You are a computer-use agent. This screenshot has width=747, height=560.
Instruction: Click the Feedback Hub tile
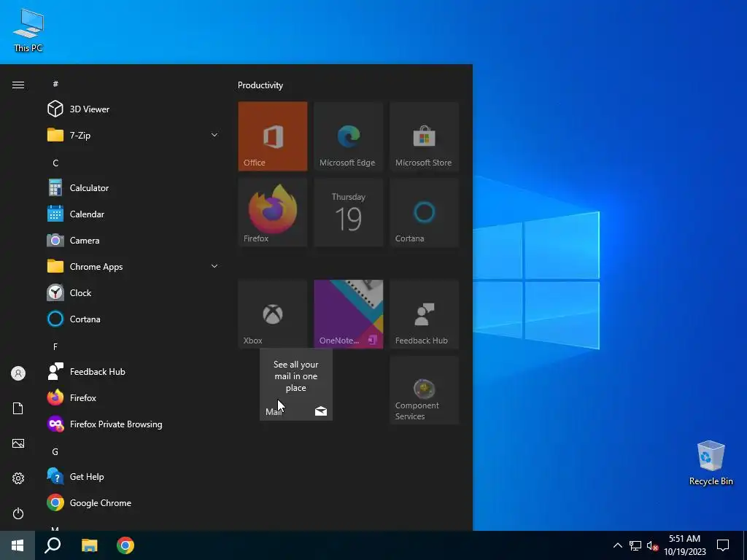[x=424, y=314]
